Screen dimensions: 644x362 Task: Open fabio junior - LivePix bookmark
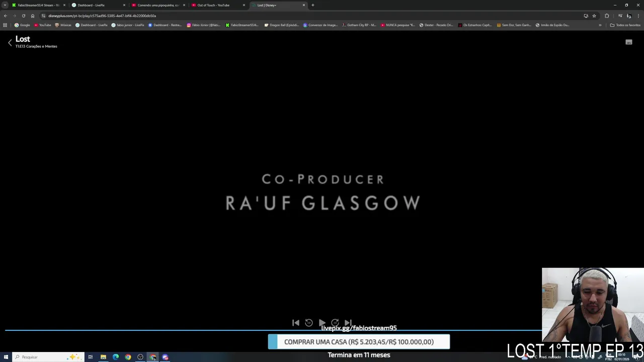pyautogui.click(x=128, y=25)
